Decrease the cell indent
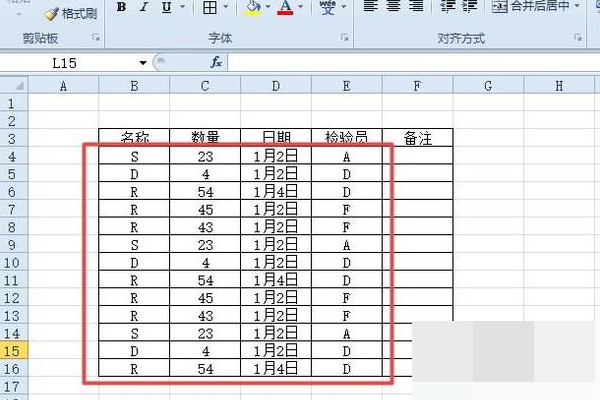Screen dimensions: 600x400 point(447,6)
